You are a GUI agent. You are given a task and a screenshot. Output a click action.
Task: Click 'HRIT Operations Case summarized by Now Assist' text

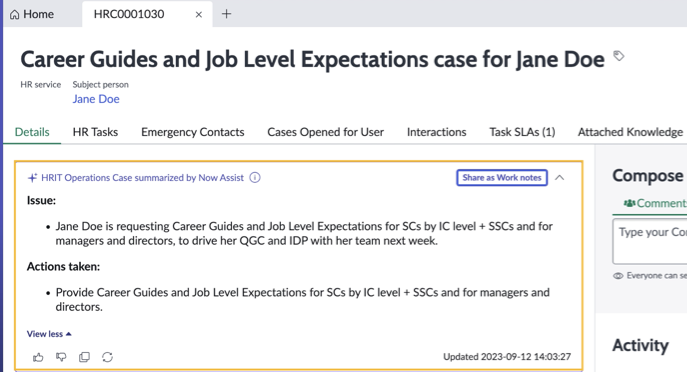[x=142, y=177]
